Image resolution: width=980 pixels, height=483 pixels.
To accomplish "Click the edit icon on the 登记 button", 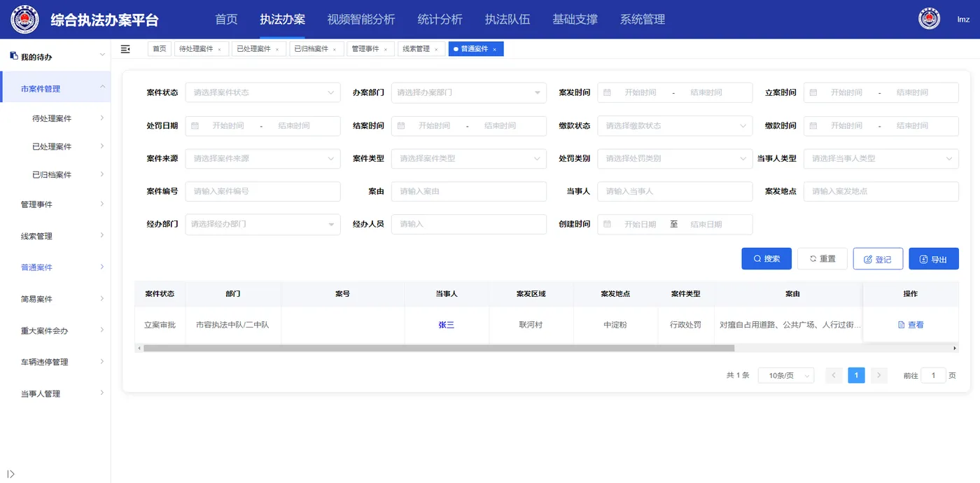I will [868, 258].
